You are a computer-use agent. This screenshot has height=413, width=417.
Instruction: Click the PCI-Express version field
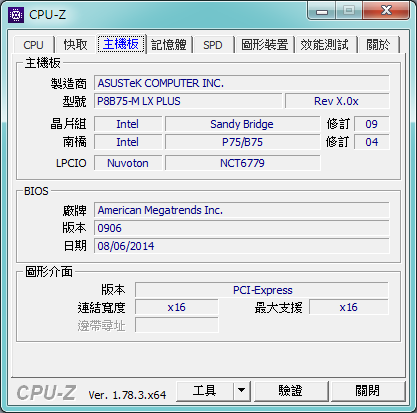(x=262, y=290)
